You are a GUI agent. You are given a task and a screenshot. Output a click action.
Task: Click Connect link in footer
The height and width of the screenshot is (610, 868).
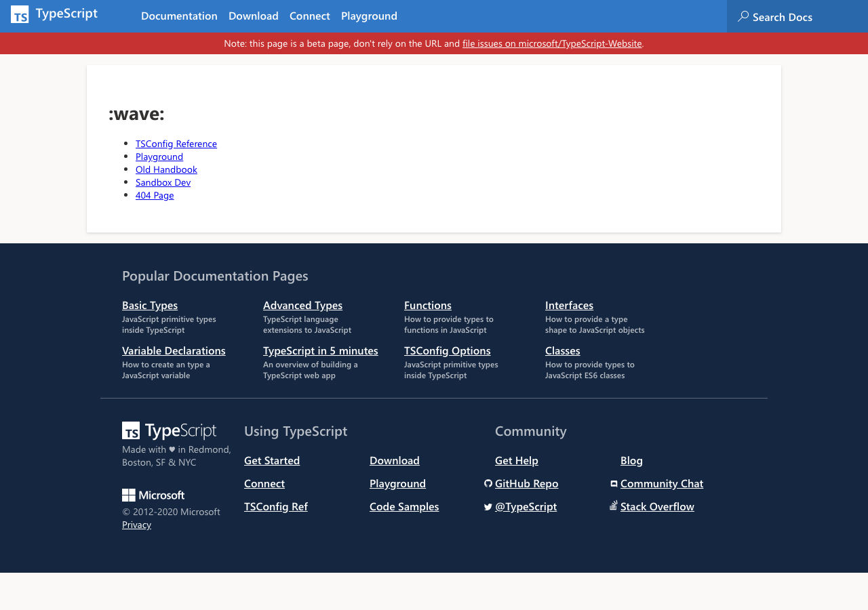coord(264,483)
